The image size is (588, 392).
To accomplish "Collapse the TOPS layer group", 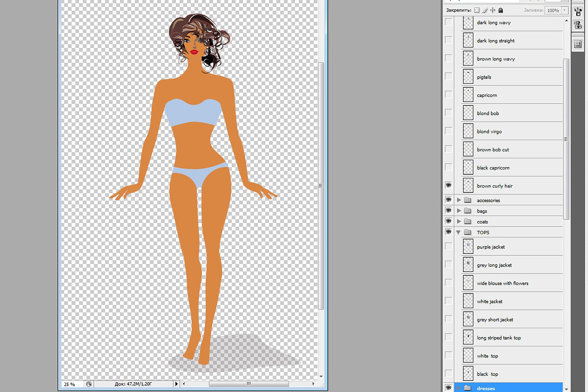I will coord(459,232).
